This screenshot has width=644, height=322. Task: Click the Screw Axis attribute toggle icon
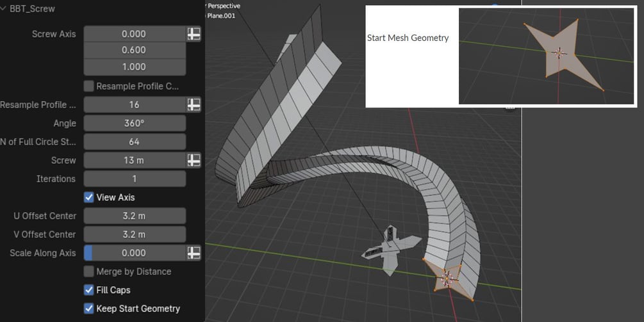click(x=194, y=34)
